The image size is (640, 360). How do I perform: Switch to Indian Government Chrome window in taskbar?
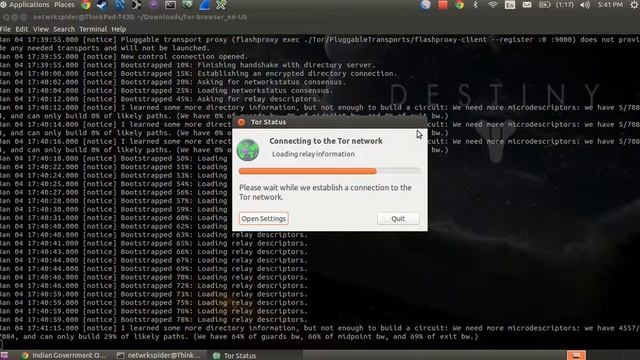[64, 356]
